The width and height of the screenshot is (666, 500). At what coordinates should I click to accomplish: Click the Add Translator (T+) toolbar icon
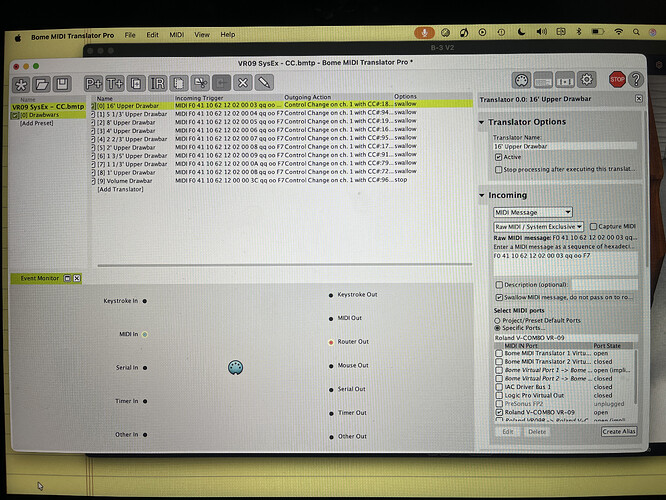pyautogui.click(x=115, y=82)
